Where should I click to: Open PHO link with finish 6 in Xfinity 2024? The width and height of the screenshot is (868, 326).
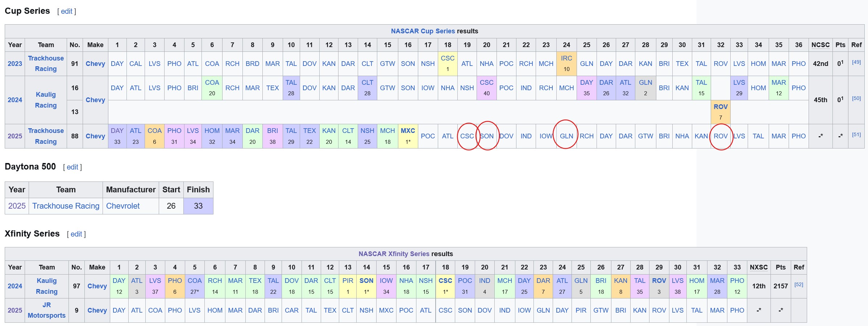(175, 281)
